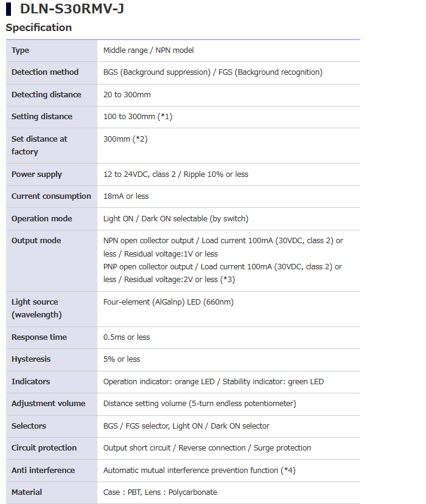The width and height of the screenshot is (426, 504).
Task: Click the Specification section title
Action: (38, 27)
